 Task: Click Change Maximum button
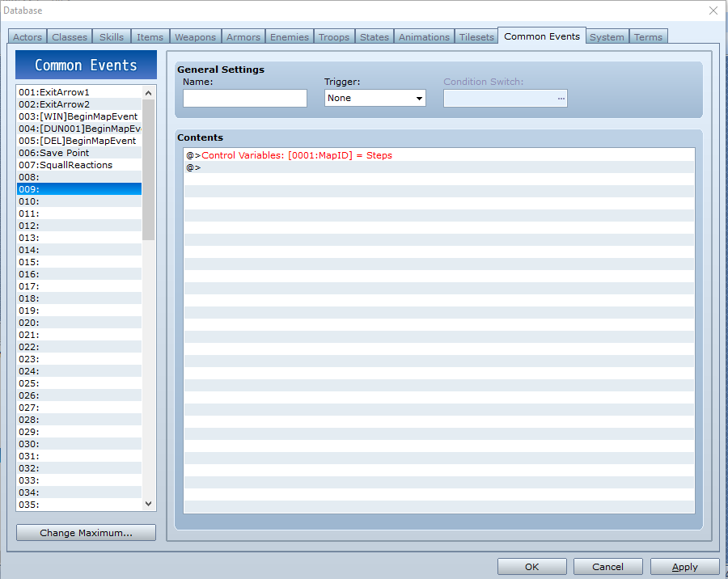coord(86,533)
